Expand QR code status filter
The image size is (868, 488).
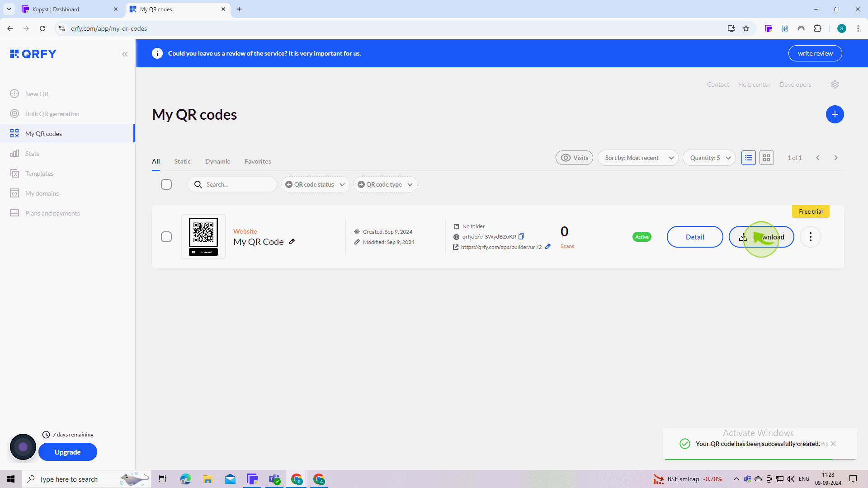tap(315, 184)
